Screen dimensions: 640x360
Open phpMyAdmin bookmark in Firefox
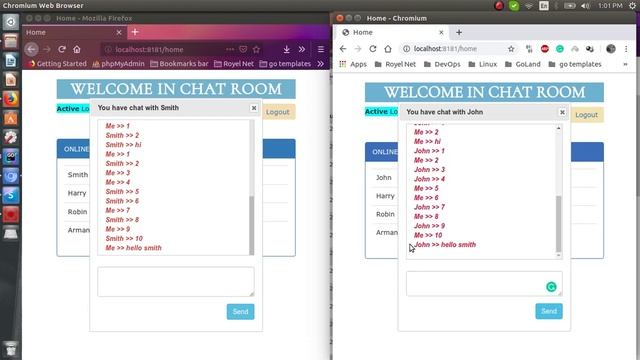click(x=118, y=64)
